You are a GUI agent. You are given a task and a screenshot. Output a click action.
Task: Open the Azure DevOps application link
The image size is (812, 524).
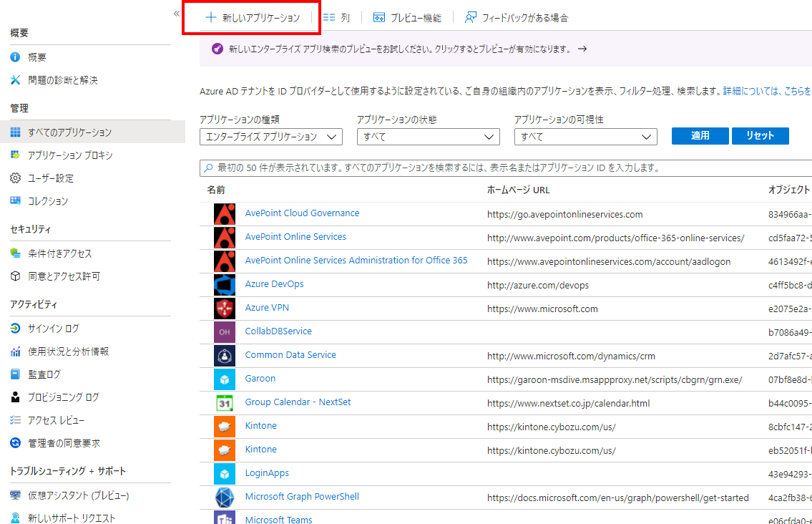click(274, 283)
